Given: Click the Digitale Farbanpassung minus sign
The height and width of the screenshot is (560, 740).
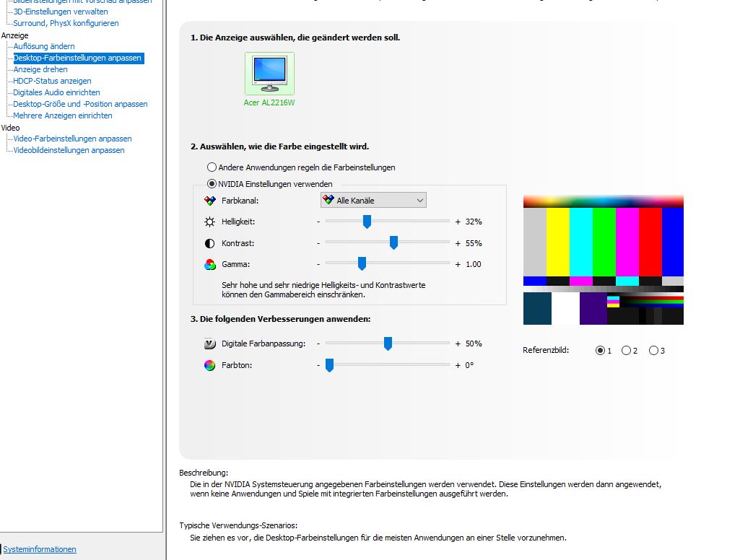Looking at the screenshot, I should tap(318, 344).
